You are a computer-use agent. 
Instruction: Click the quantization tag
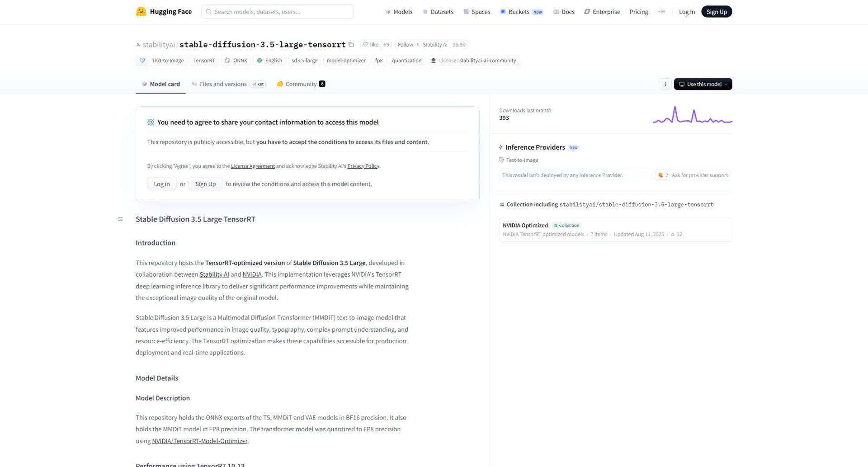point(407,61)
